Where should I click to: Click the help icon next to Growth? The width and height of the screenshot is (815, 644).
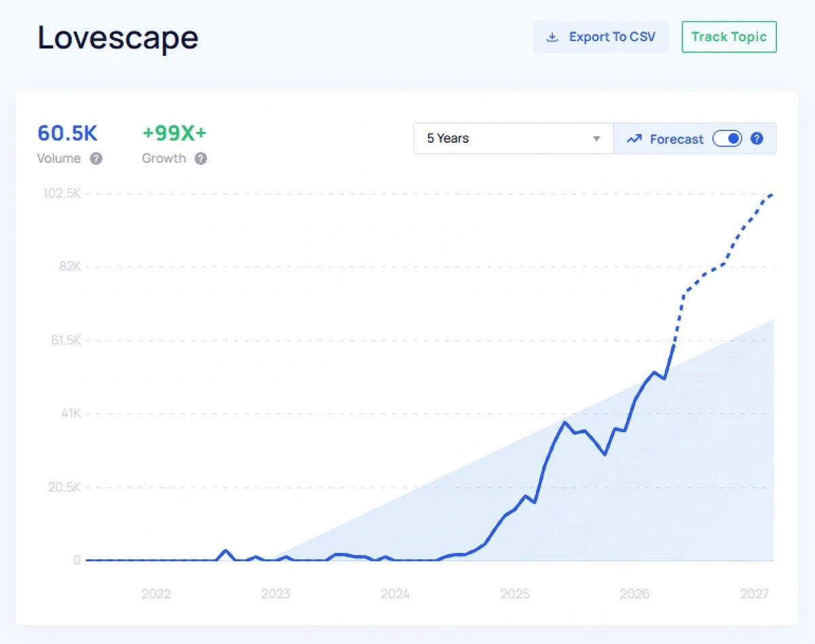coord(201,158)
